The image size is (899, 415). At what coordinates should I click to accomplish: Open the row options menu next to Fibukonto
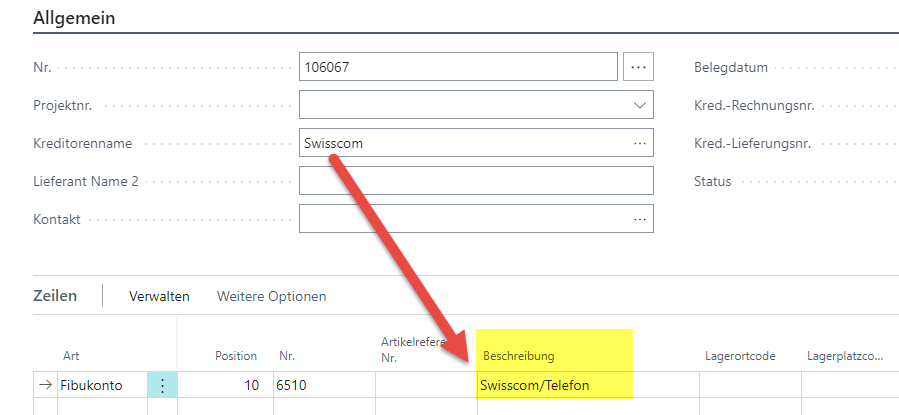point(162,386)
